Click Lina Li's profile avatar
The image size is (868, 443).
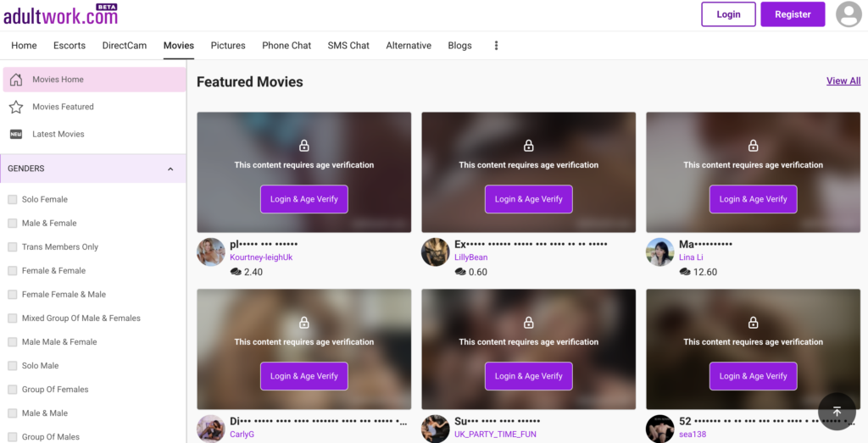point(659,252)
